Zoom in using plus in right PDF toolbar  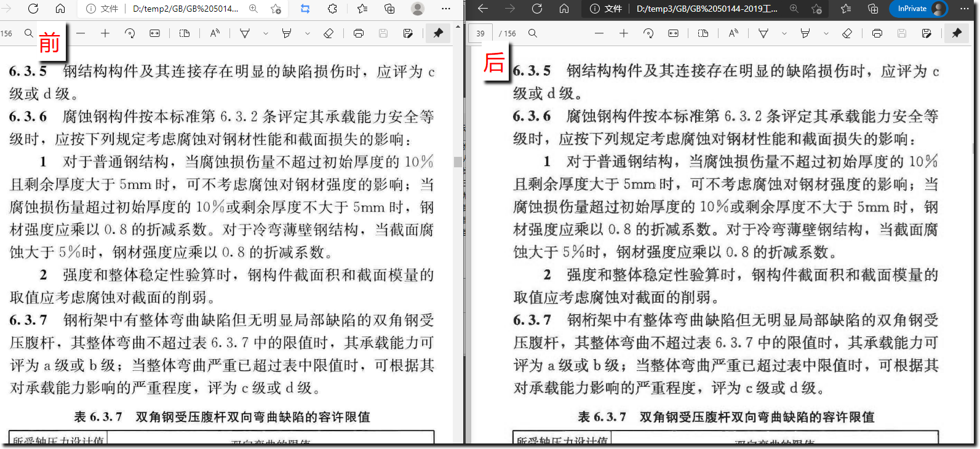(x=624, y=33)
